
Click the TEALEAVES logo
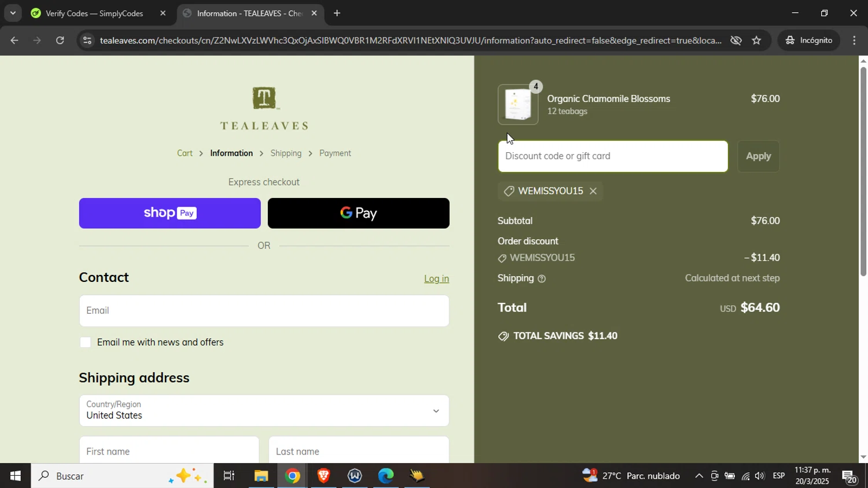264,108
